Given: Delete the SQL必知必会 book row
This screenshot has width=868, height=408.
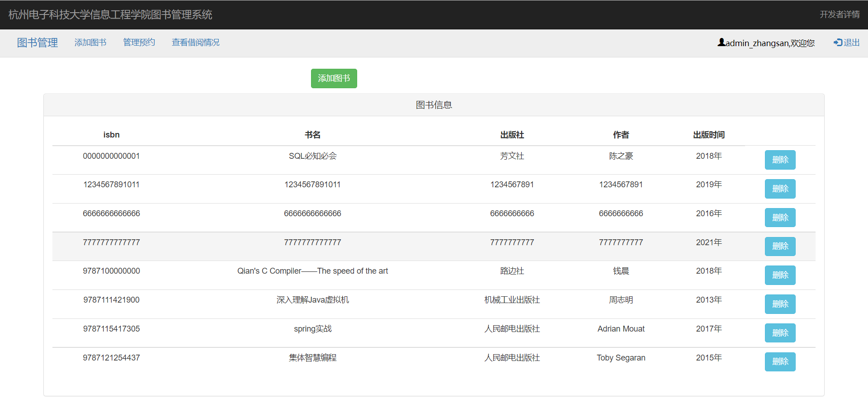Looking at the screenshot, I should [780, 160].
